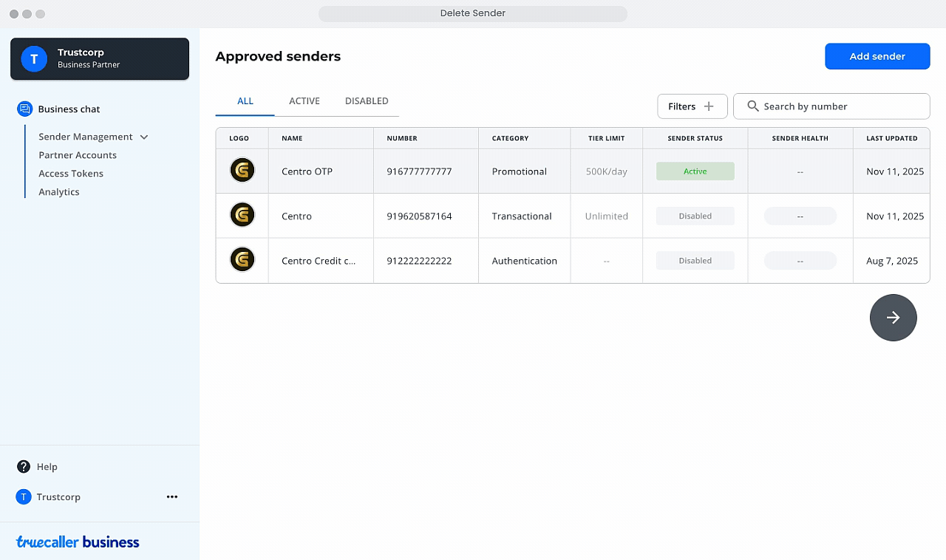
Task: Open the three-dots menu next to Trustcorp
Action: point(172,497)
